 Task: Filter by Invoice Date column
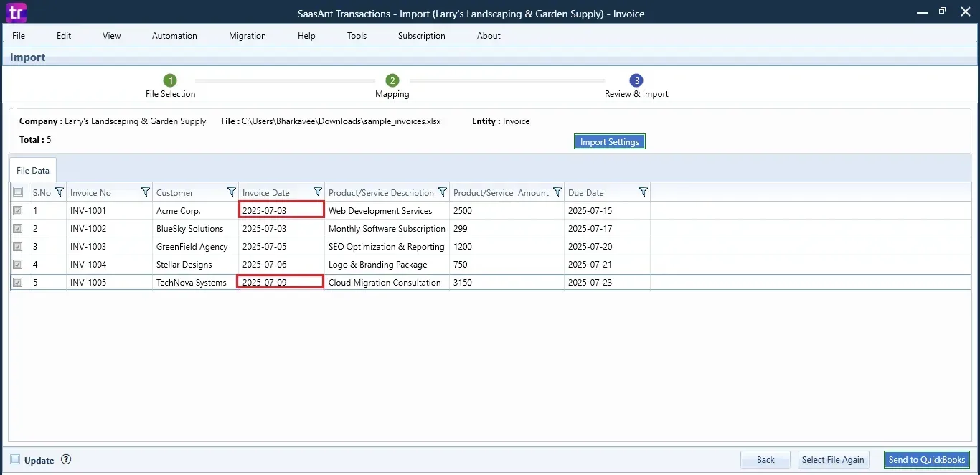click(318, 192)
